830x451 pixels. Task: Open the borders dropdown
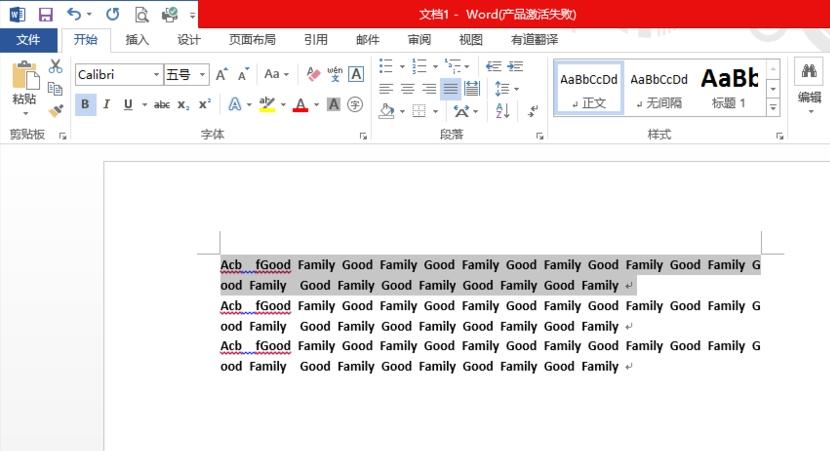(435, 111)
